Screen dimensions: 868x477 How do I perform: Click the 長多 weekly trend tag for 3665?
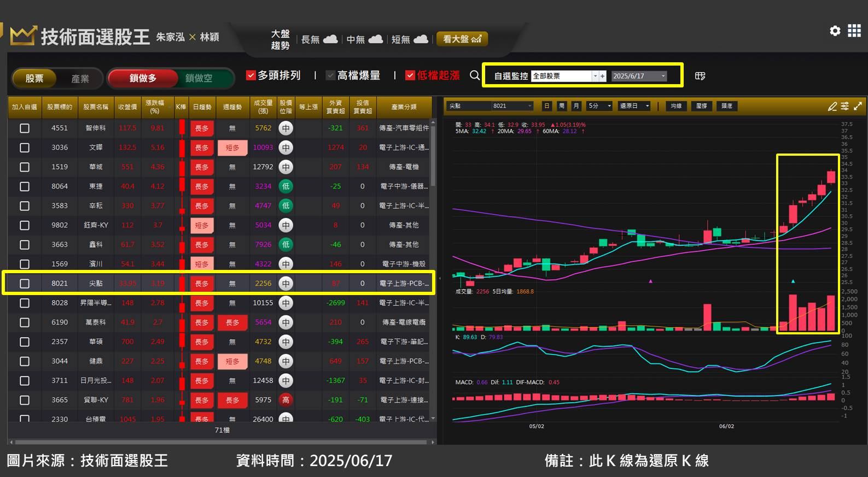[232, 400]
